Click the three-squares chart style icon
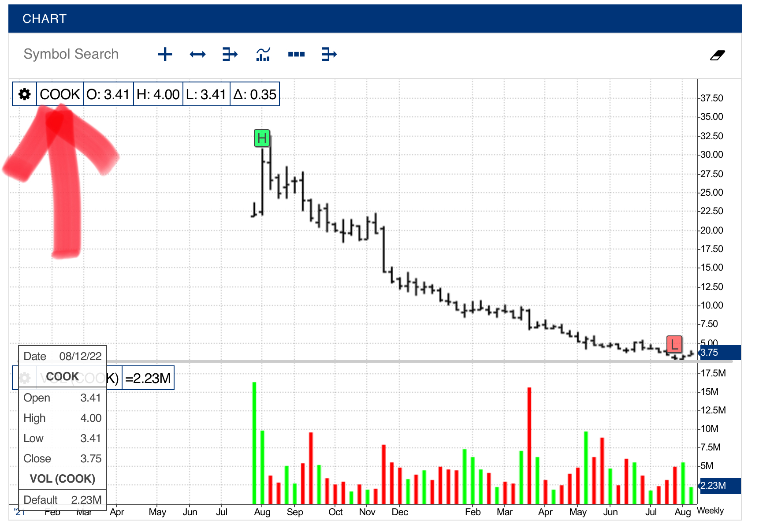Viewport: 759px width, 532px height. click(296, 54)
